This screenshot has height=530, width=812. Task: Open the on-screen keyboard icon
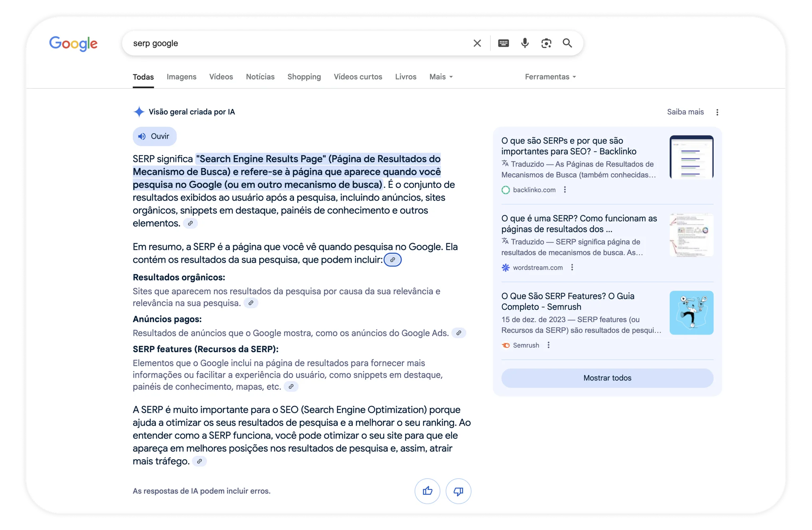pos(504,43)
